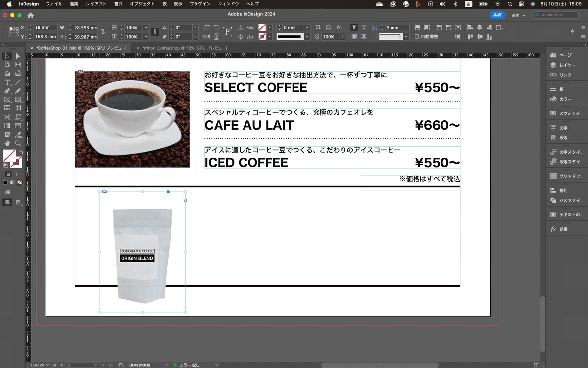Select the Gradient Feather tool
The width and height of the screenshot is (588, 368).
click(18, 126)
